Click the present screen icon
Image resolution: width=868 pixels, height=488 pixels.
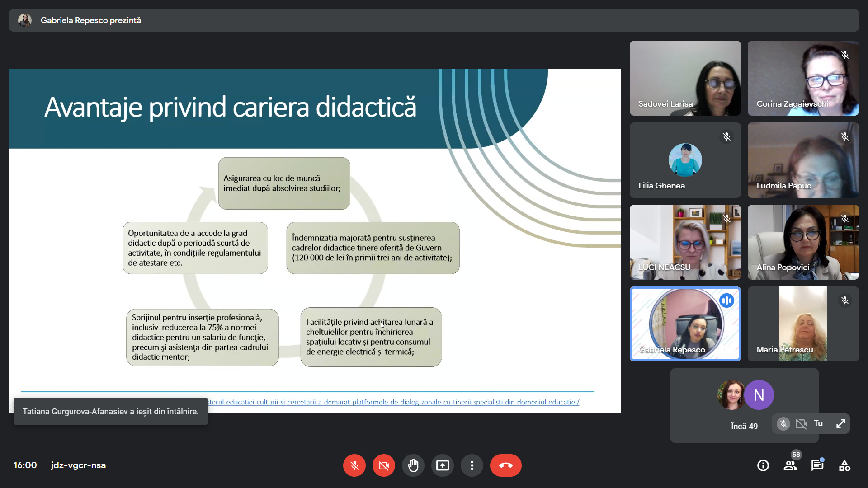tap(443, 465)
